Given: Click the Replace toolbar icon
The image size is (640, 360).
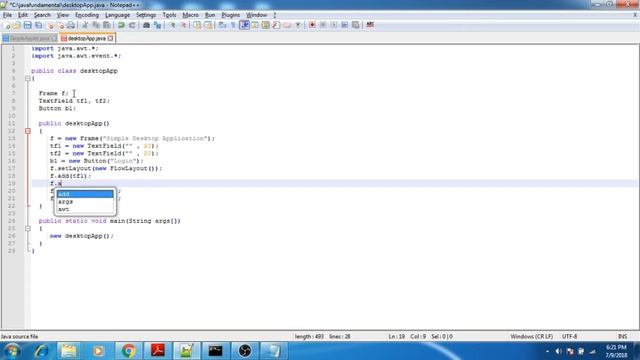Looking at the screenshot, I should click(157, 25).
